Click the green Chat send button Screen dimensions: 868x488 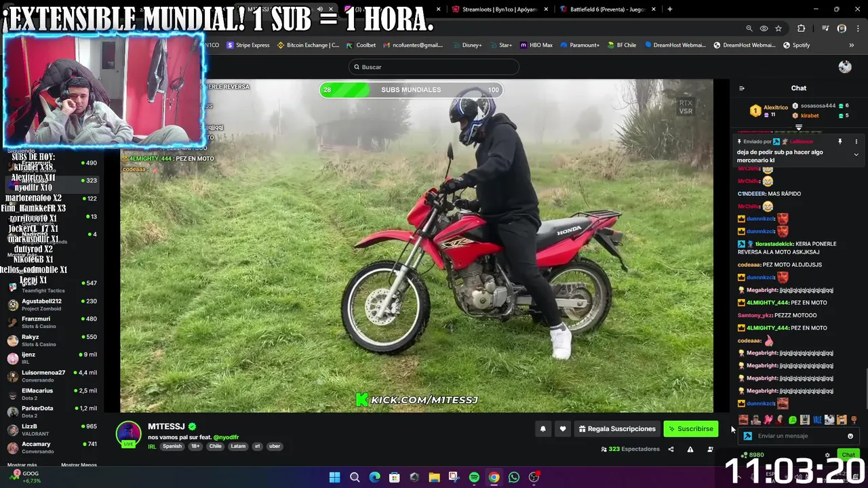click(x=848, y=455)
